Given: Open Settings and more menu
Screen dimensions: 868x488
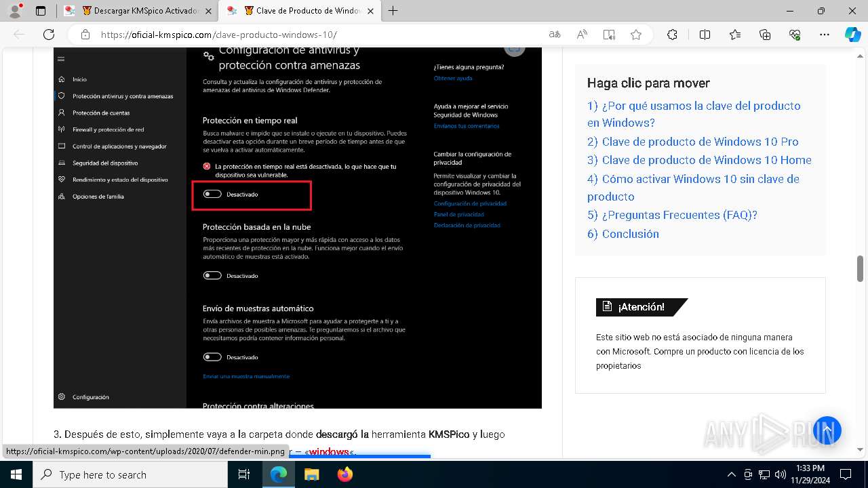Looking at the screenshot, I should [825, 35].
